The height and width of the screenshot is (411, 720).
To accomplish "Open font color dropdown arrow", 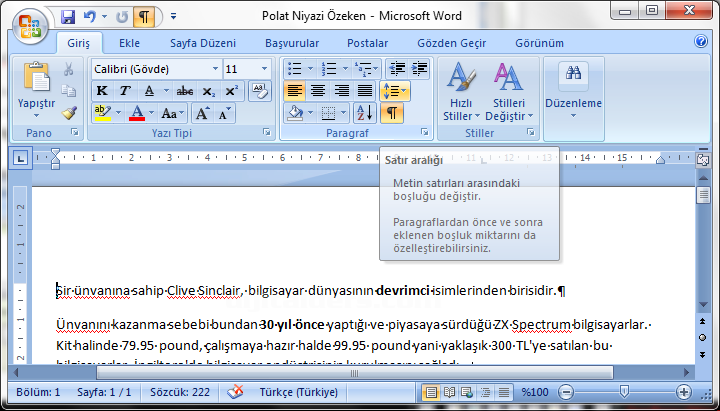I will point(152,113).
